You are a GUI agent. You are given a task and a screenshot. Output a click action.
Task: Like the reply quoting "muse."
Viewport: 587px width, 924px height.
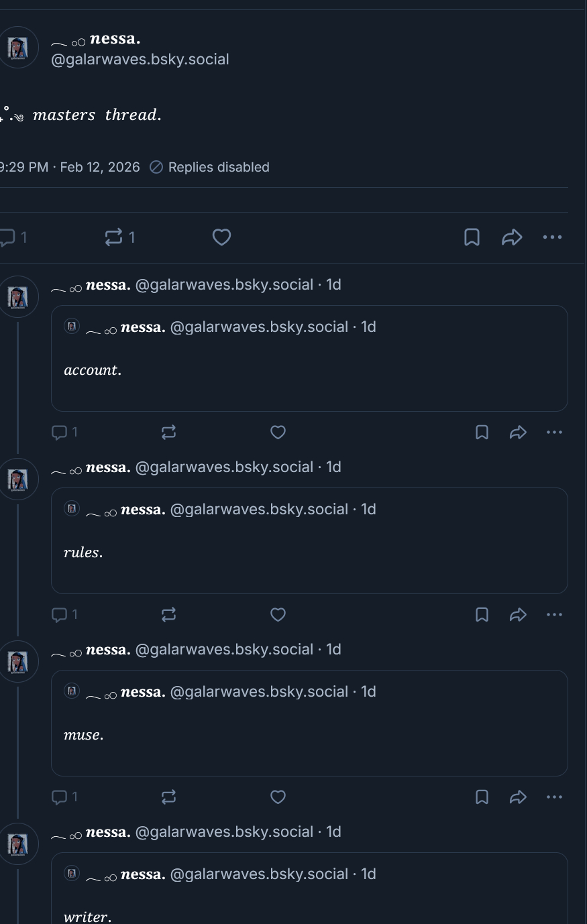point(278,797)
